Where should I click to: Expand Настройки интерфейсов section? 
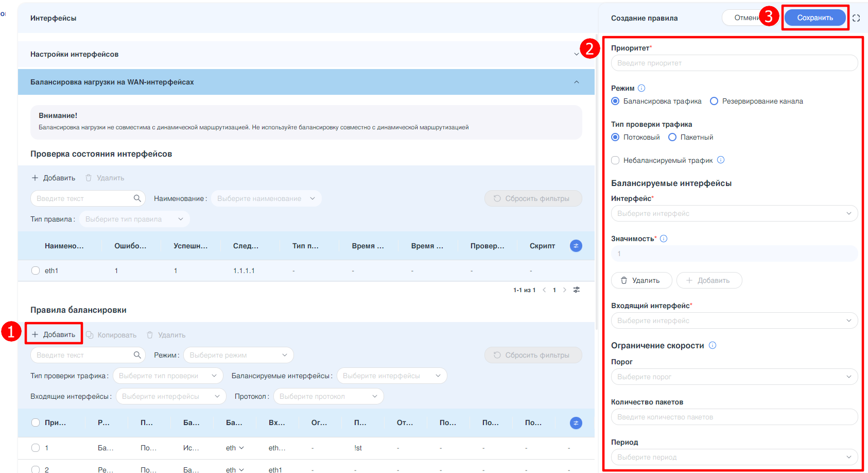coord(576,54)
